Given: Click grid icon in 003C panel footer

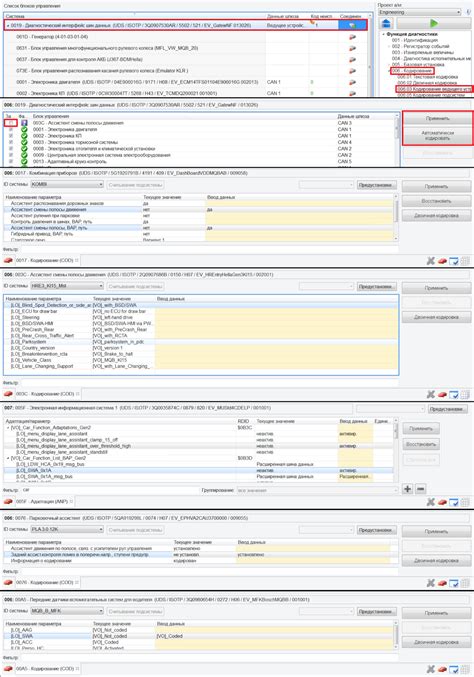Looking at the screenshot, I should pos(465,394).
